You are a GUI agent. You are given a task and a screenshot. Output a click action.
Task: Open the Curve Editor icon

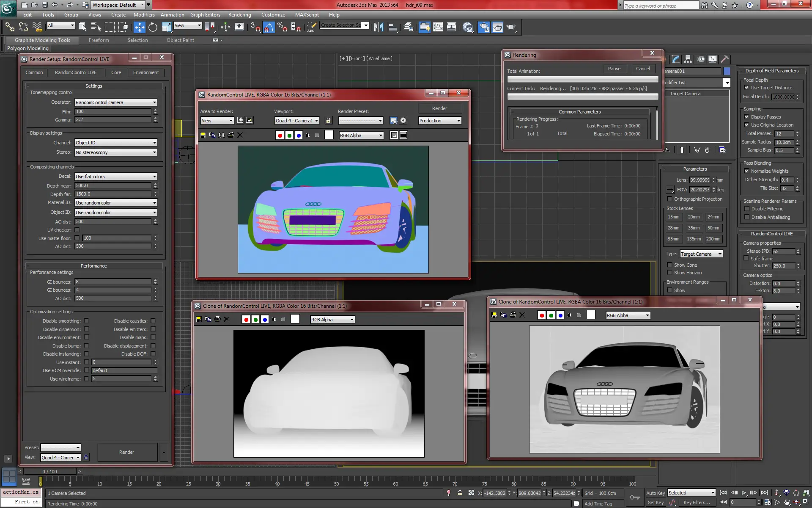(439, 27)
